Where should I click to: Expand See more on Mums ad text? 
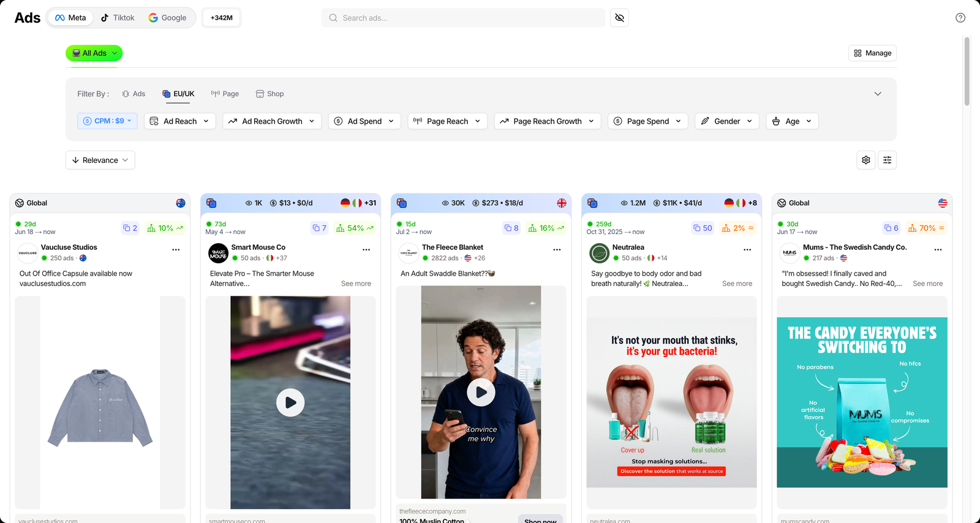[x=927, y=284]
